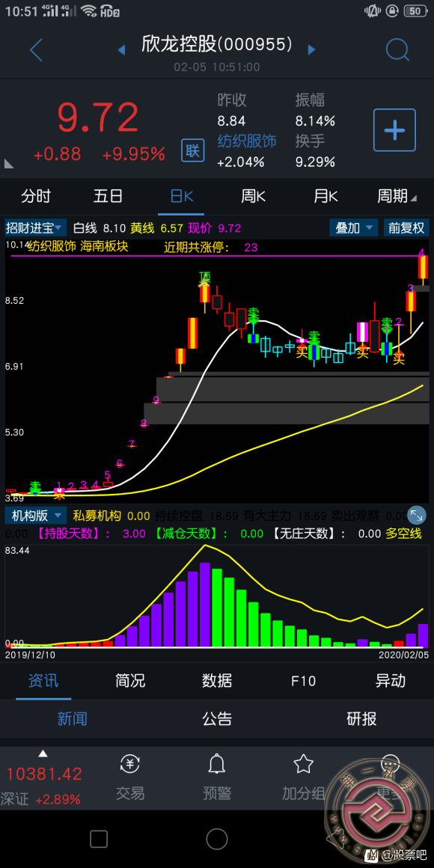Tap the 海南板块 label
434x868 pixels.
105,246
